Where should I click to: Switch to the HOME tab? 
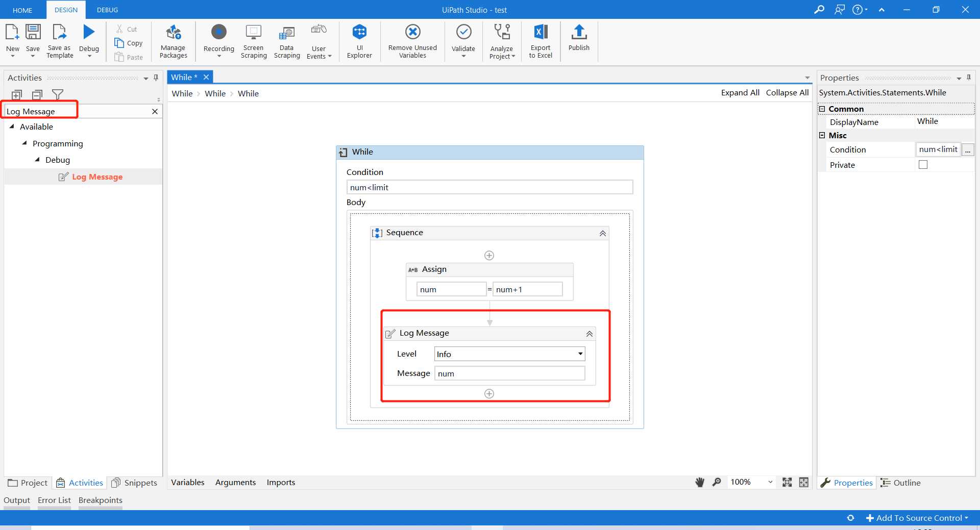click(22, 10)
